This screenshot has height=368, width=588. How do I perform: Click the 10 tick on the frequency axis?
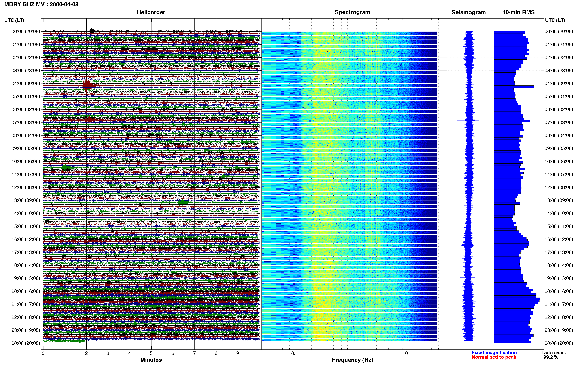pos(405,353)
